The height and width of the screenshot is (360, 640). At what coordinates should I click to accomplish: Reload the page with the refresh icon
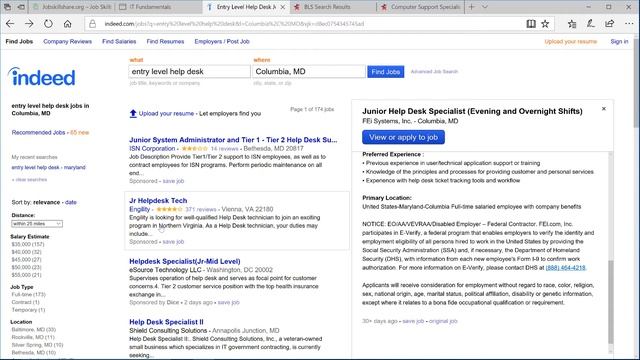tap(48, 24)
